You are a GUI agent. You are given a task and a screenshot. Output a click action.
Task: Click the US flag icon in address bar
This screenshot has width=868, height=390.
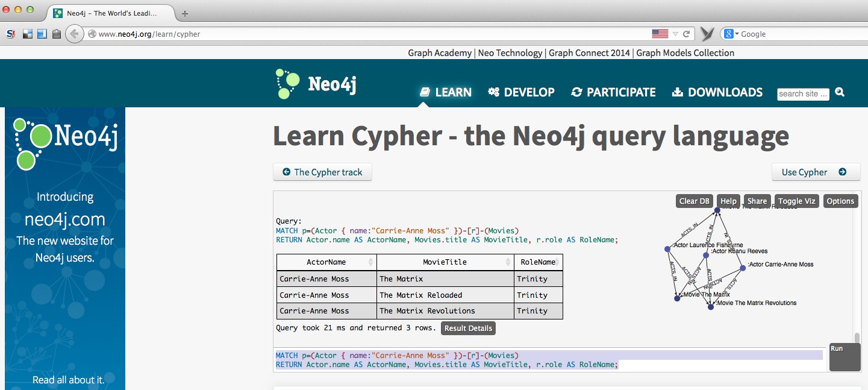pos(660,34)
